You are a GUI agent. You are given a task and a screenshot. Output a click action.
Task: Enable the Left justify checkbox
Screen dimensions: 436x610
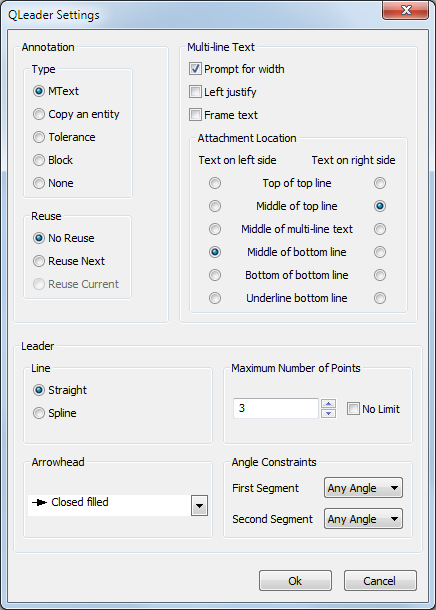pyautogui.click(x=195, y=92)
